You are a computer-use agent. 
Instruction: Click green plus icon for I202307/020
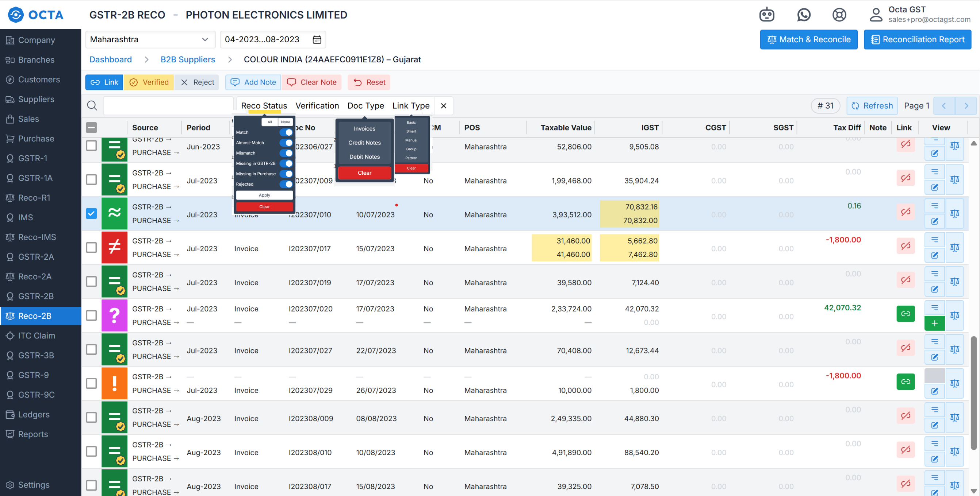(934, 323)
